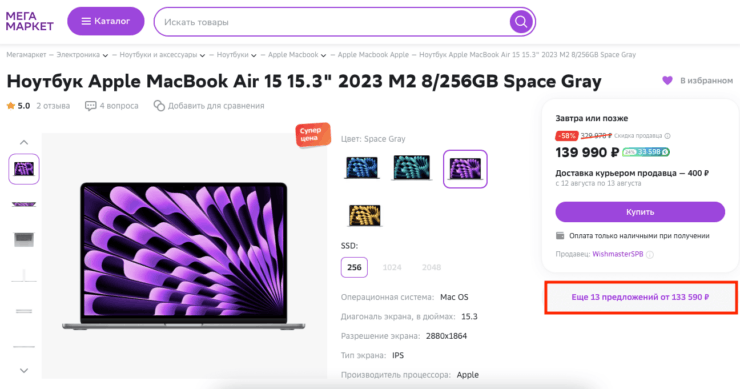Click the -58% discount badge
The height and width of the screenshot is (389, 740).
(x=566, y=136)
